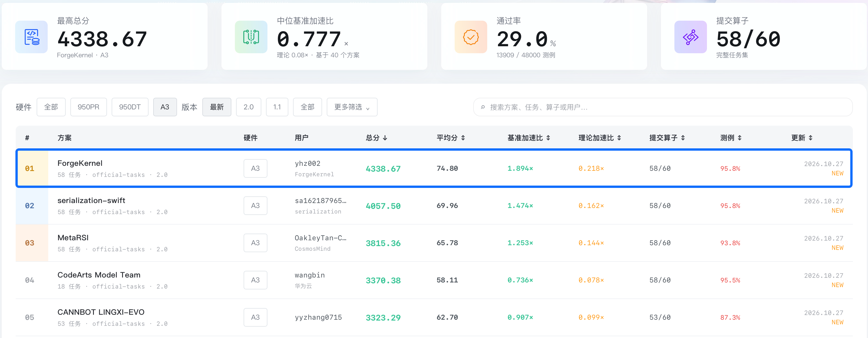This screenshot has height=338, width=868.
Task: Click user yyzhang0715
Action: coord(318,317)
